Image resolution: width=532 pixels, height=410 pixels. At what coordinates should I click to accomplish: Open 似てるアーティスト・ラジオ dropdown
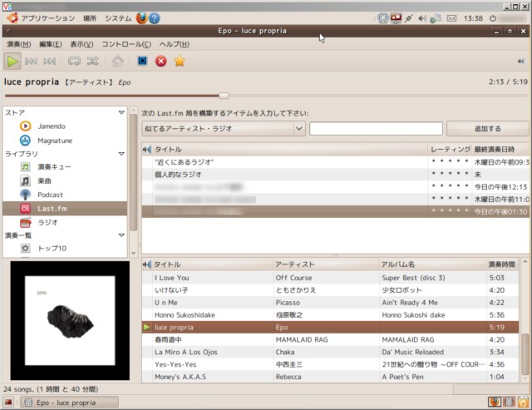click(224, 129)
